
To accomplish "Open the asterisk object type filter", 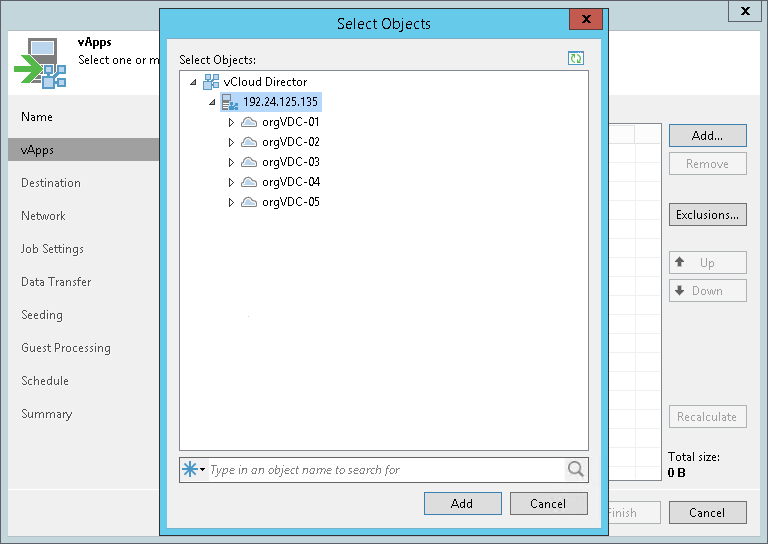I will pyautogui.click(x=193, y=470).
